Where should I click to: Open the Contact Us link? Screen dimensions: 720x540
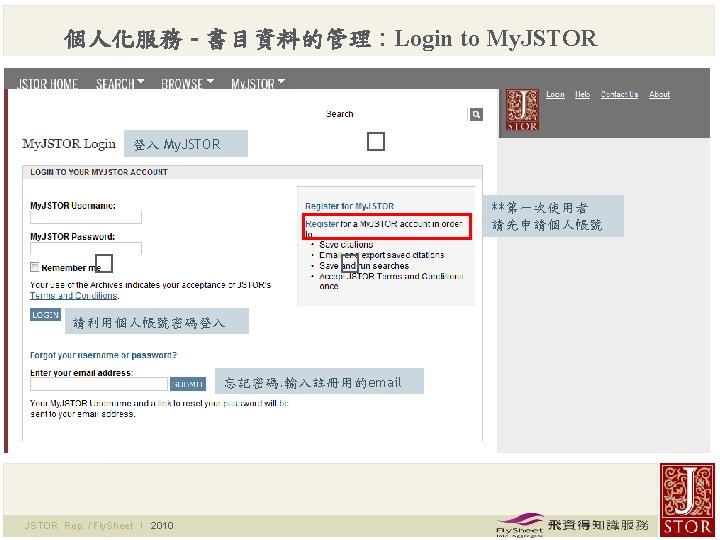[x=619, y=94]
